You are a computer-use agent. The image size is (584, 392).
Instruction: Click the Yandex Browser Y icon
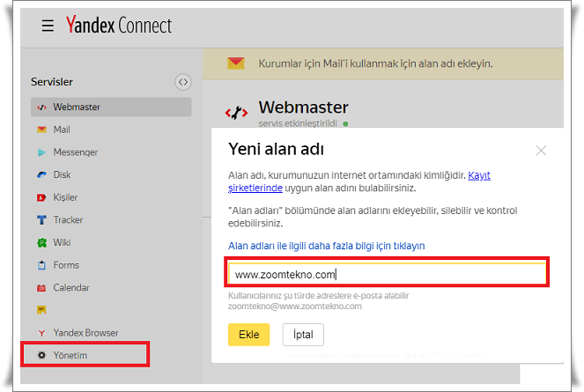coord(41,333)
